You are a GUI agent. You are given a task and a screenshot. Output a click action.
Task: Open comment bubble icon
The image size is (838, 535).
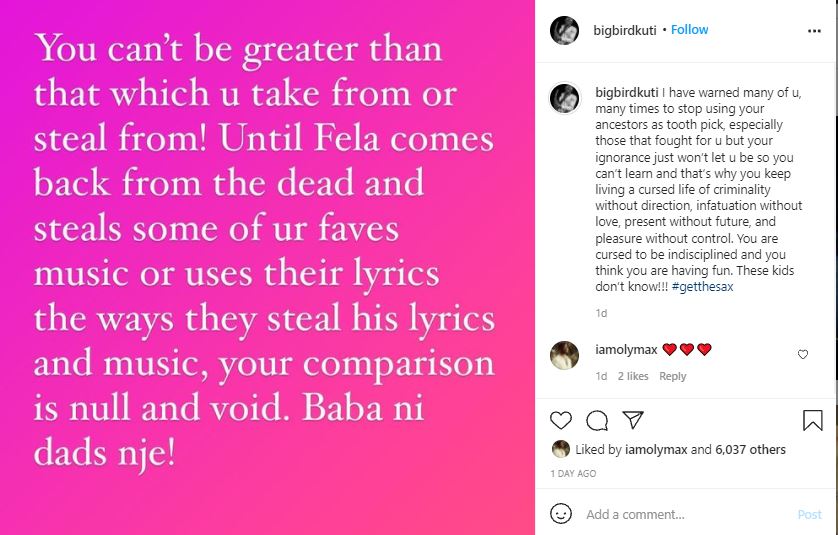597,420
